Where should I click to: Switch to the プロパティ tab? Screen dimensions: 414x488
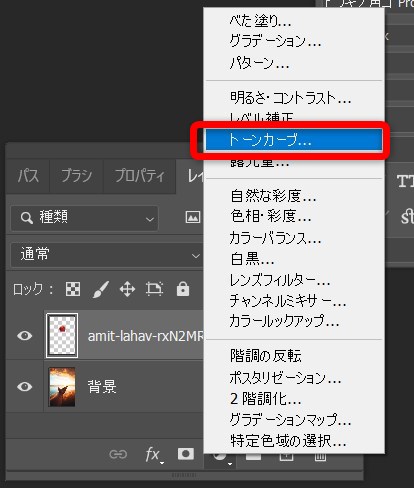pos(140,176)
